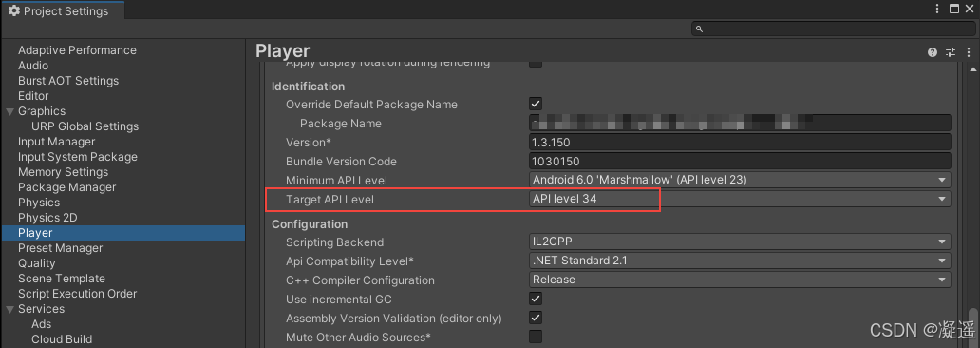
Task: Select the Project Settings tab
Action: pyautogui.click(x=62, y=10)
